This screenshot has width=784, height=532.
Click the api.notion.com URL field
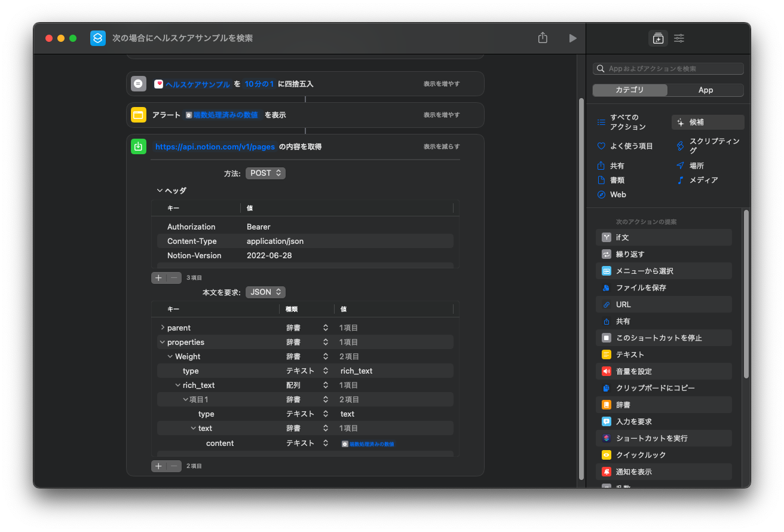[x=215, y=146]
